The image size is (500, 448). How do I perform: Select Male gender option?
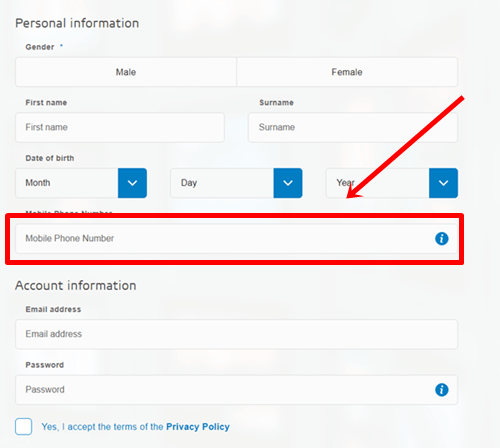[x=126, y=72]
